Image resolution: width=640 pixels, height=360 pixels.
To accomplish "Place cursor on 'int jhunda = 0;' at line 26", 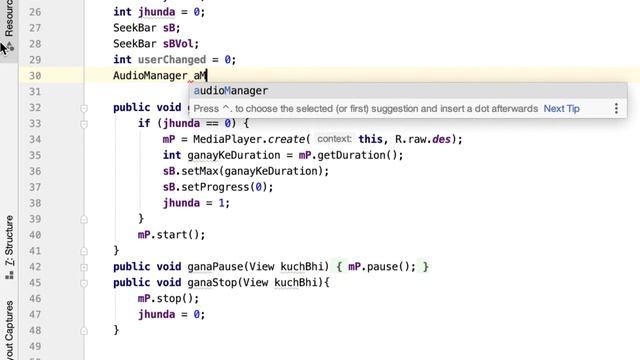I will click(x=159, y=12).
